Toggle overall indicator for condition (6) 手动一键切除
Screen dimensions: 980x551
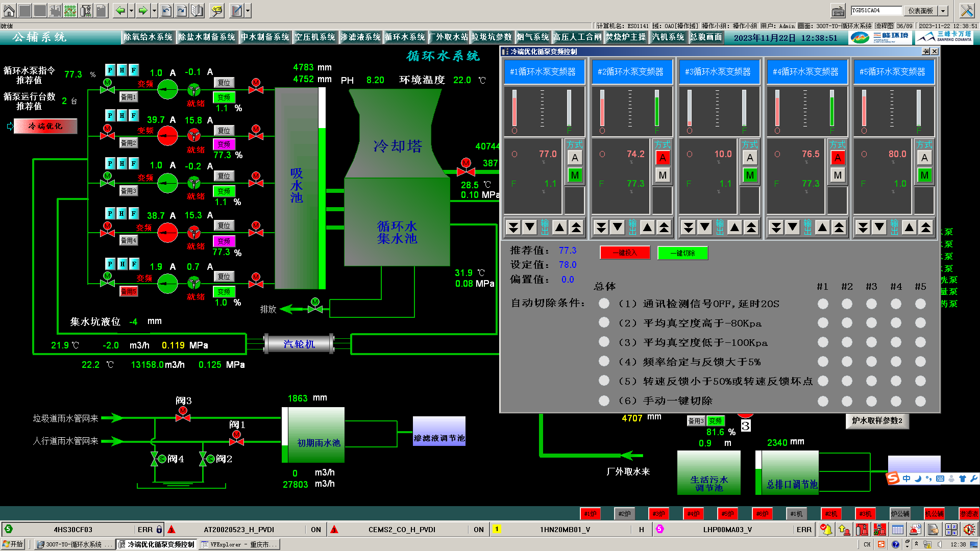point(604,400)
